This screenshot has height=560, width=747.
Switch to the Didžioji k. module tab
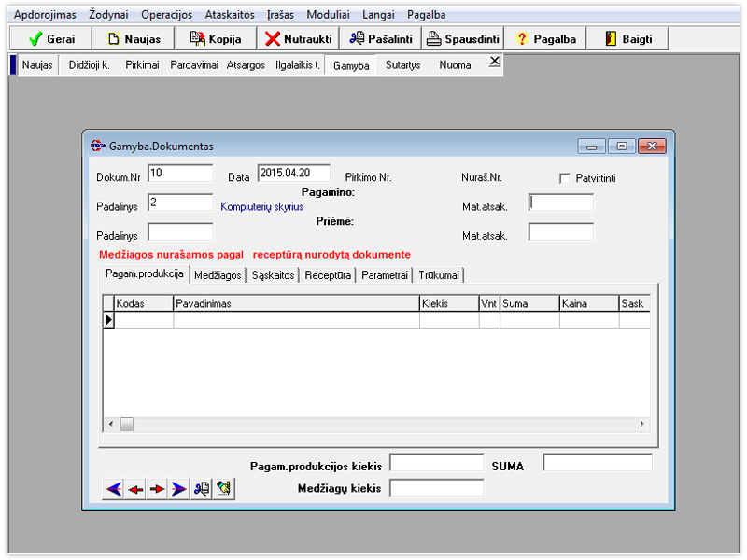pos(89,65)
